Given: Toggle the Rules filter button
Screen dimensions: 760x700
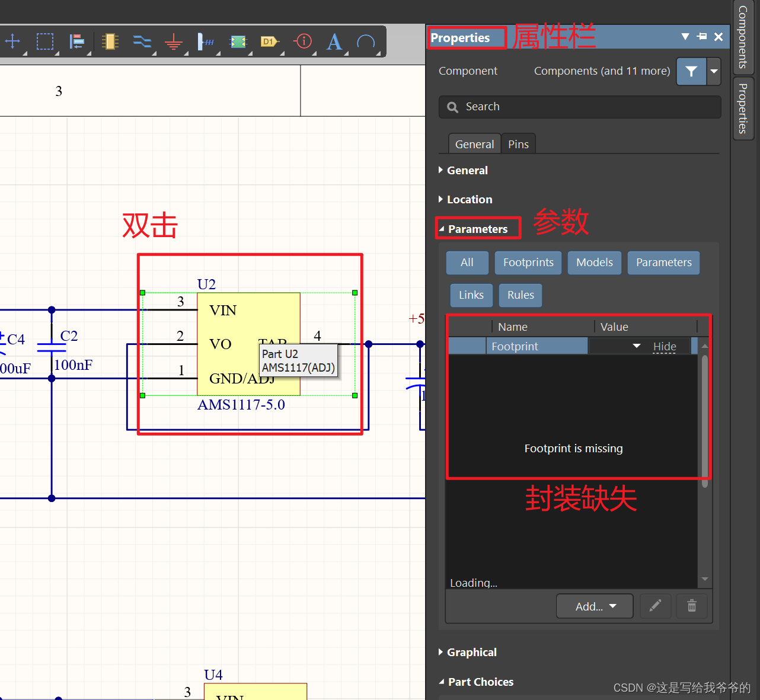Looking at the screenshot, I should pos(520,295).
